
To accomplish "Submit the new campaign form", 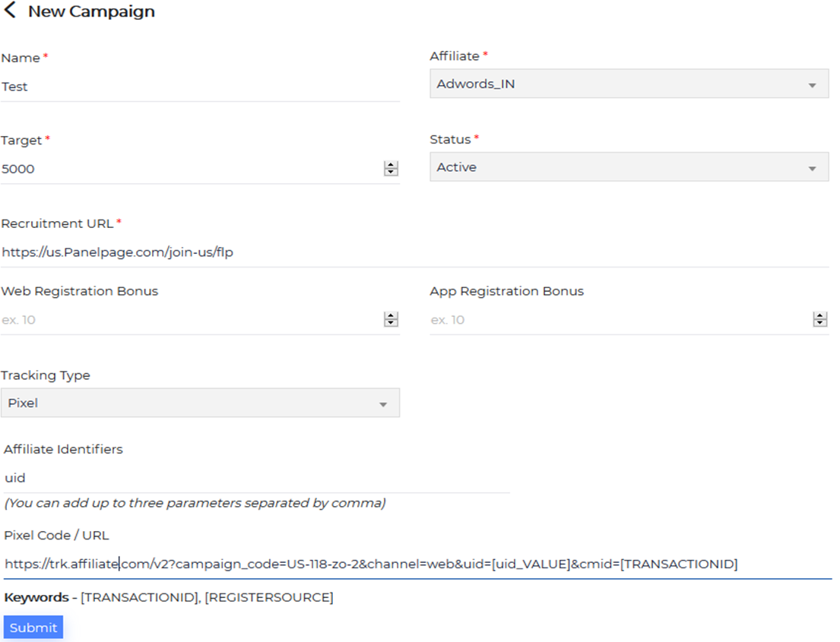I will tap(33, 628).
